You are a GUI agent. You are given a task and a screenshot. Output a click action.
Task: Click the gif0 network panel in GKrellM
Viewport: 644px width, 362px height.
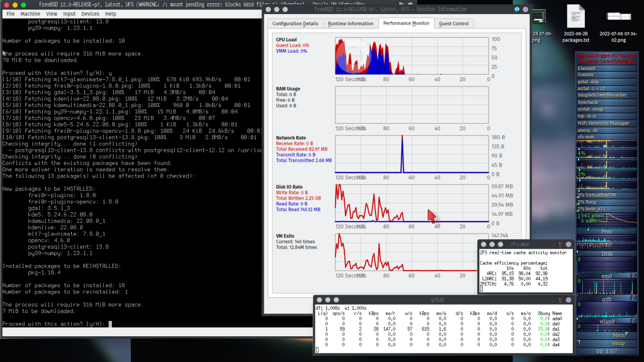[607, 299]
